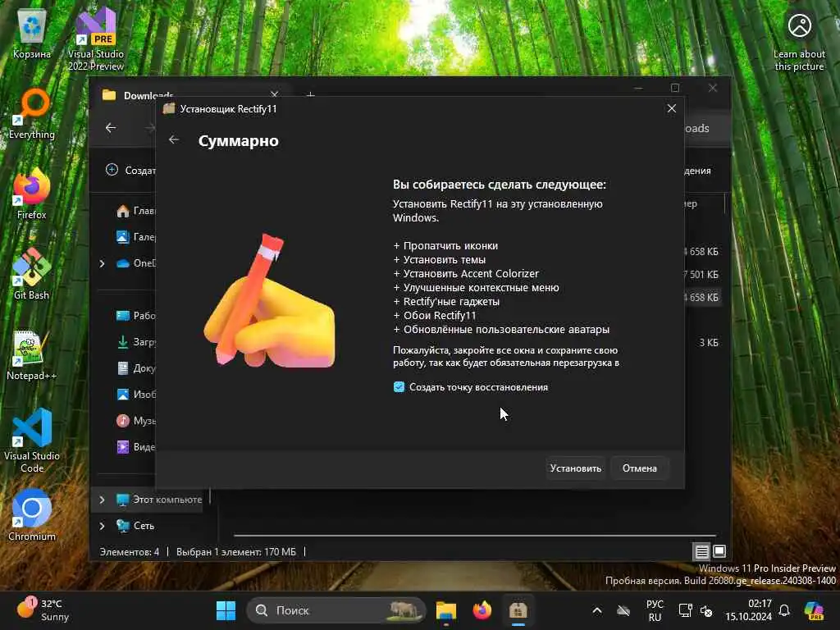Select Изображения item in Explorer sidebar
The width and height of the screenshot is (840, 630).
(x=135, y=395)
